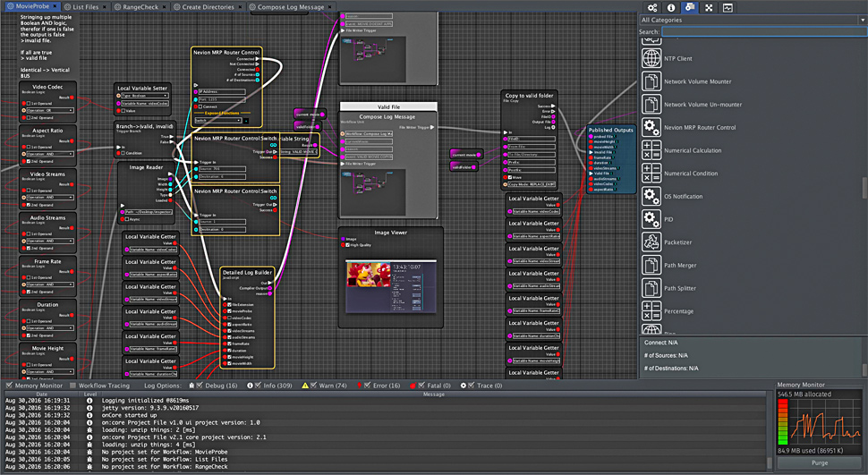The height and width of the screenshot is (475, 868).
Task: Select the Numerical Calculation node icon
Action: tap(651, 150)
